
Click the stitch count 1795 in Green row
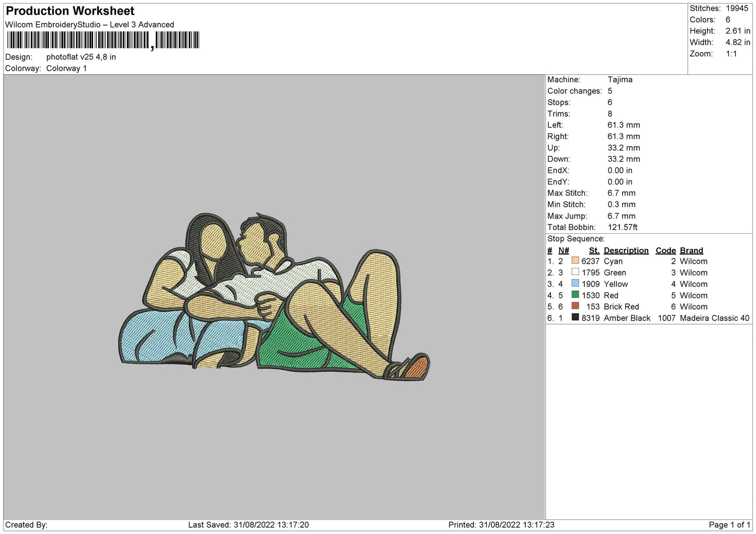tap(590, 273)
